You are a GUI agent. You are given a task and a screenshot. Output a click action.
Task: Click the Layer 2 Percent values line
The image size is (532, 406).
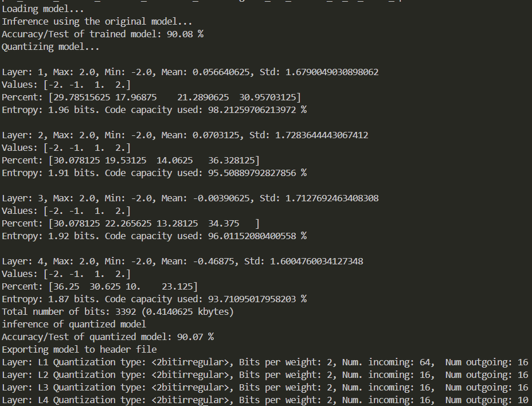point(131,161)
